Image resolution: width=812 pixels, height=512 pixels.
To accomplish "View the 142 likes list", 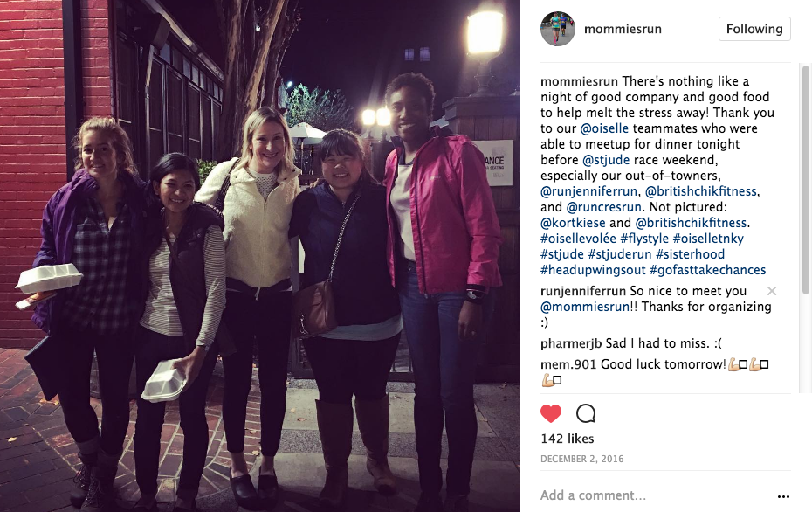I will [567, 439].
